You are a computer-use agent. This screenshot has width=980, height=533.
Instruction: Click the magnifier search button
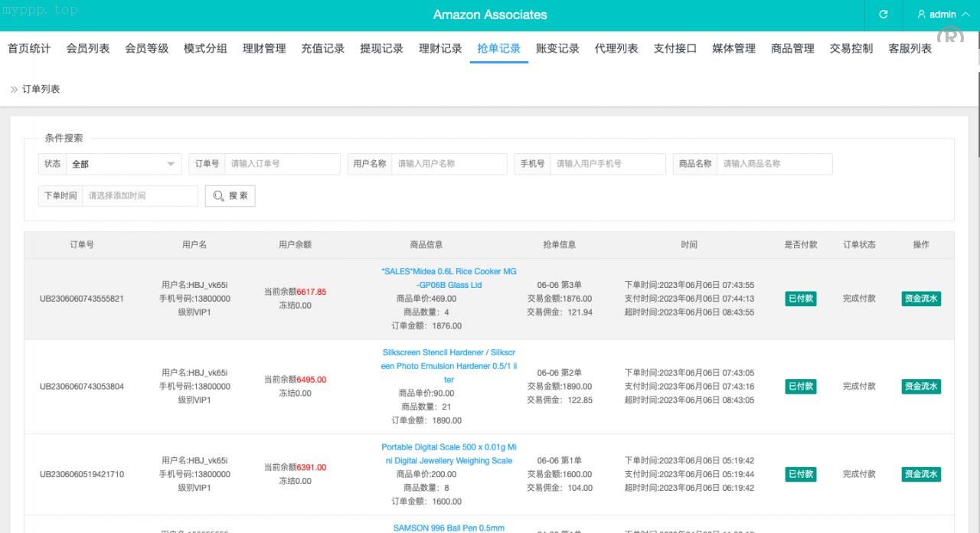230,196
